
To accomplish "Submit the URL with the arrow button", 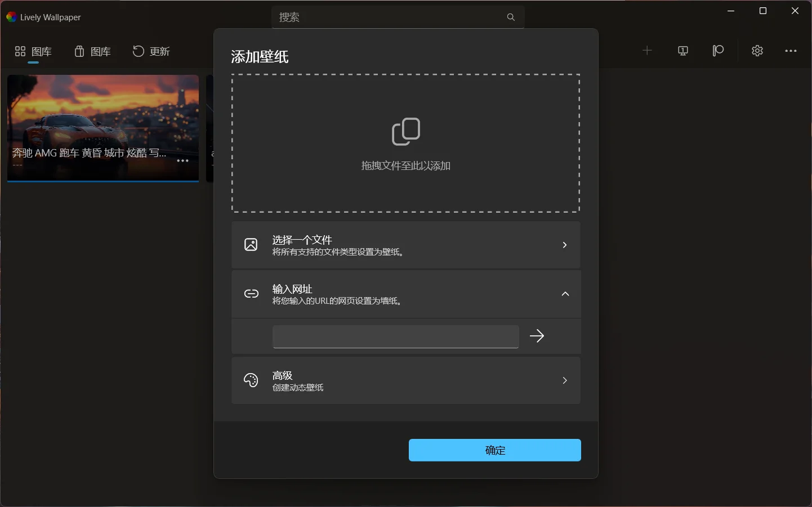I will point(537,336).
